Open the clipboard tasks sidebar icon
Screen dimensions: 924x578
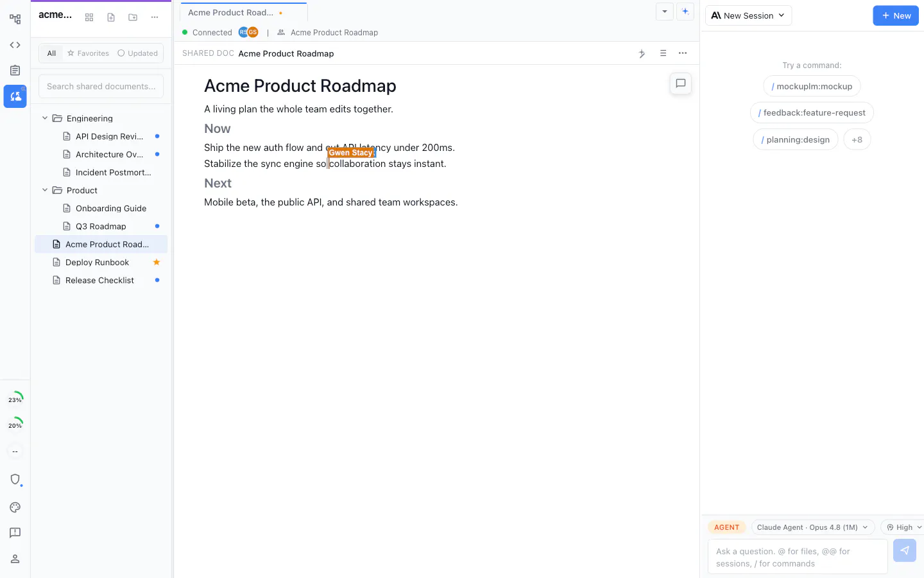[15, 71]
